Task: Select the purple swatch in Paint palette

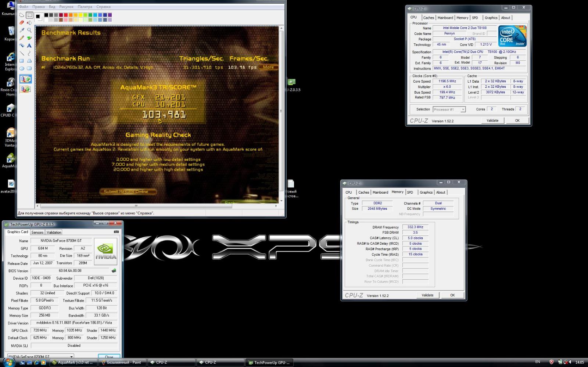Action: coord(110,15)
